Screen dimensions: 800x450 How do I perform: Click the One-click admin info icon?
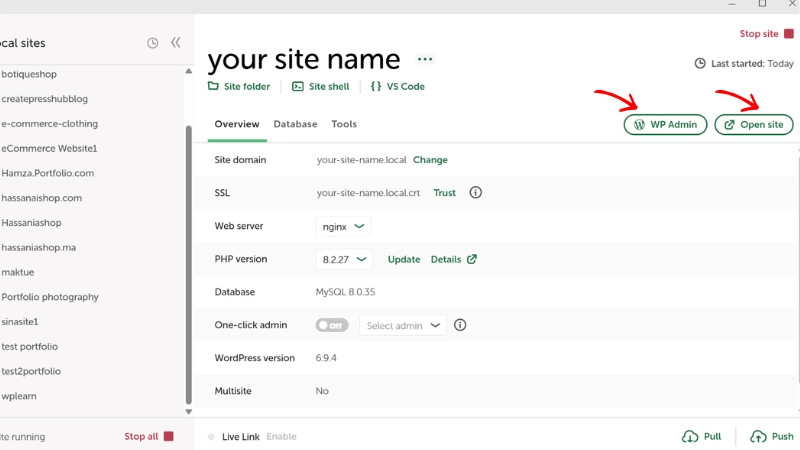pyautogui.click(x=460, y=325)
